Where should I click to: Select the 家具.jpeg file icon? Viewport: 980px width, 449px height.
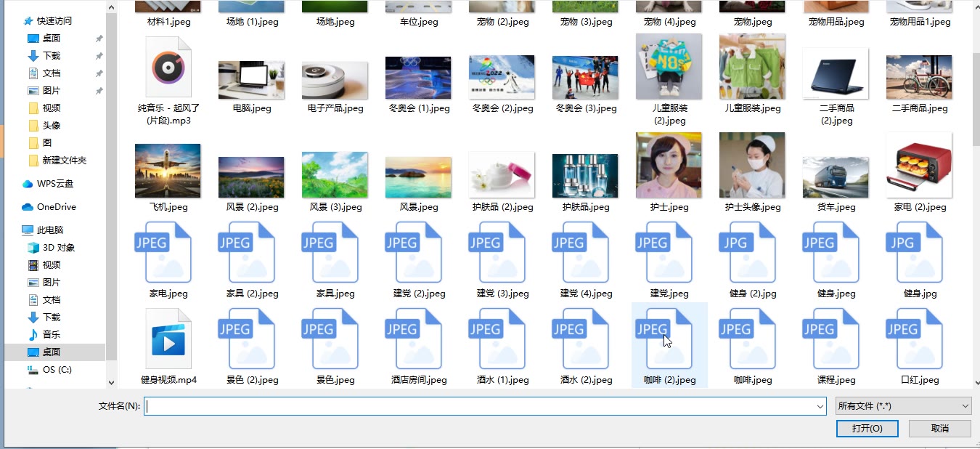(x=331, y=251)
